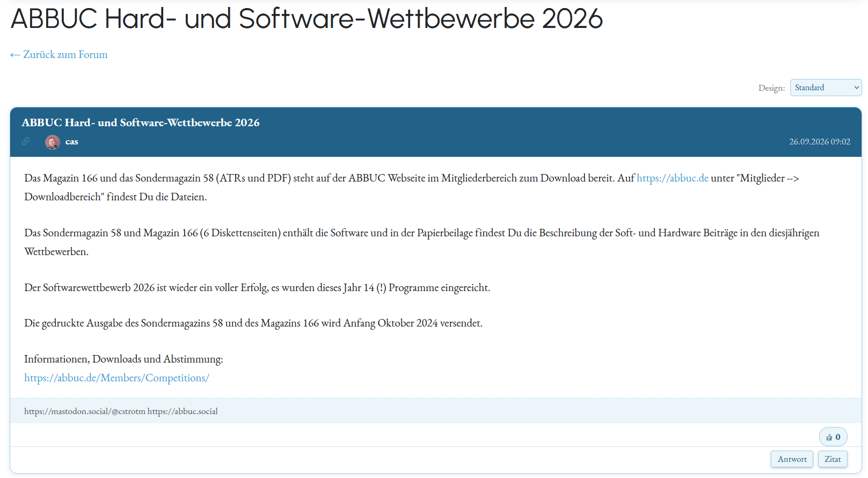Click the page heading 'ABBUC Hard- und Software-Wettbewerbe 2026'
This screenshot has height=478, width=868.
pyautogui.click(x=307, y=19)
